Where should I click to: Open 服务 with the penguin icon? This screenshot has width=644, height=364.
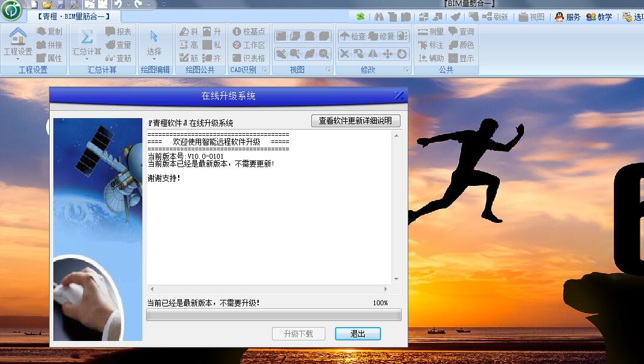[x=568, y=17]
